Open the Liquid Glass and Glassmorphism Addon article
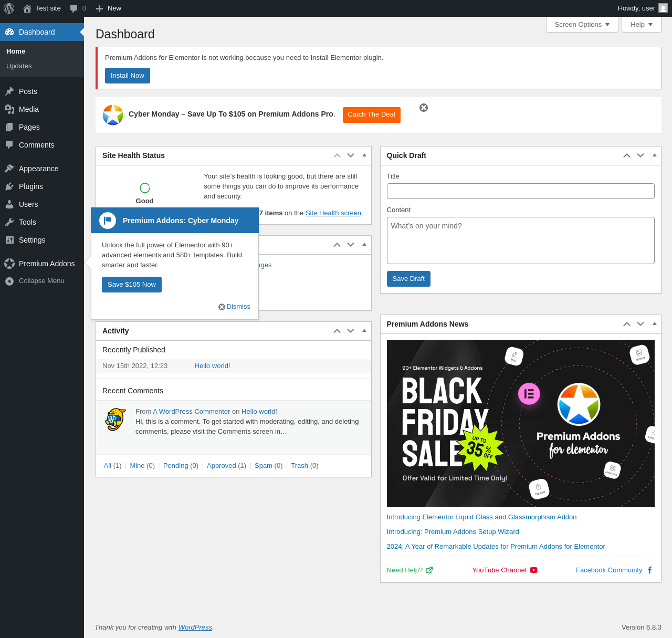The width and height of the screenshot is (672, 638). (481, 517)
